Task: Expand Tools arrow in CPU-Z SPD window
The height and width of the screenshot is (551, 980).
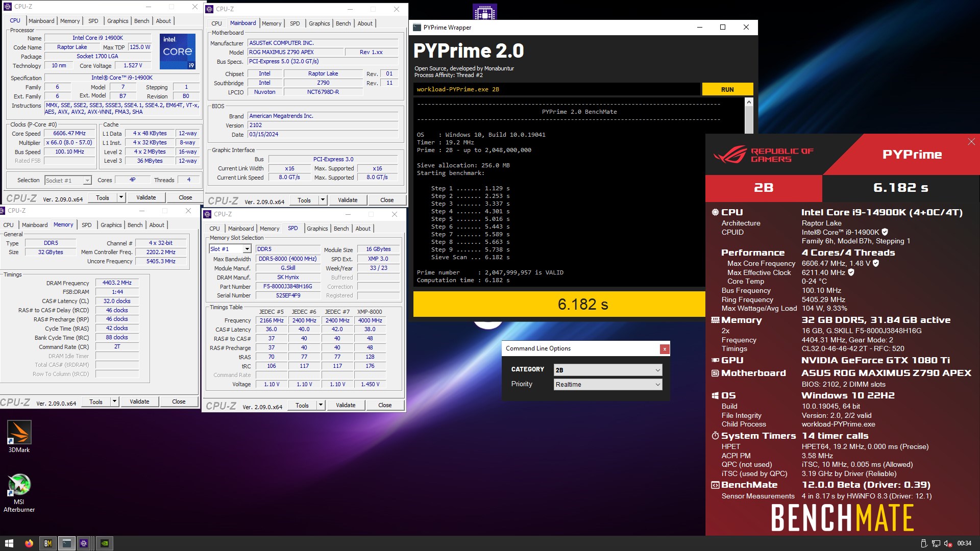Action: coord(321,405)
